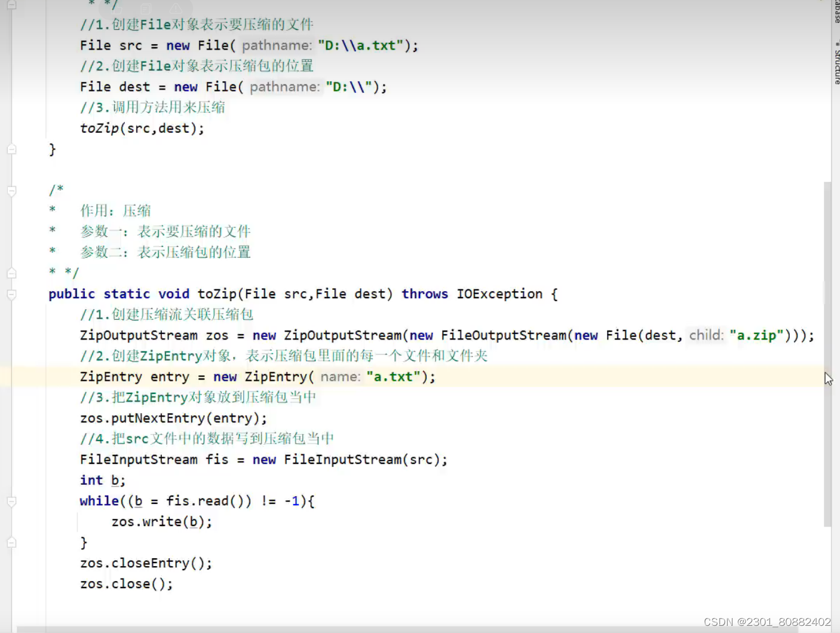Click the entry variable declaration

170,377
